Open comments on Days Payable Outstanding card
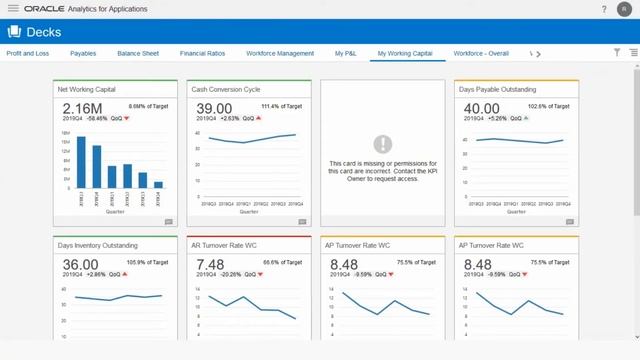This screenshot has height=360, width=640. click(x=570, y=222)
